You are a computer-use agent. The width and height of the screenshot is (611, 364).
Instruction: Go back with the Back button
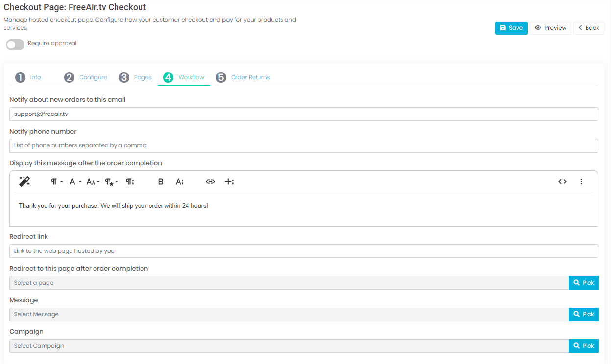click(588, 28)
